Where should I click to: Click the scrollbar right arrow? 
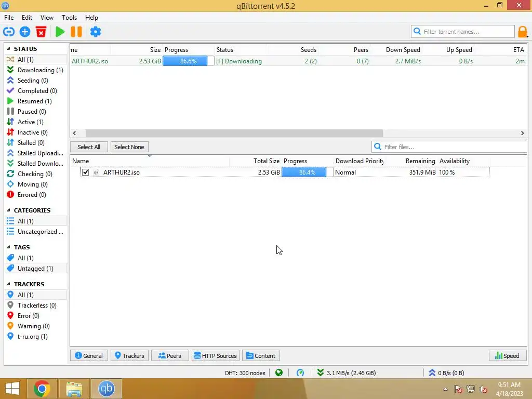point(523,133)
